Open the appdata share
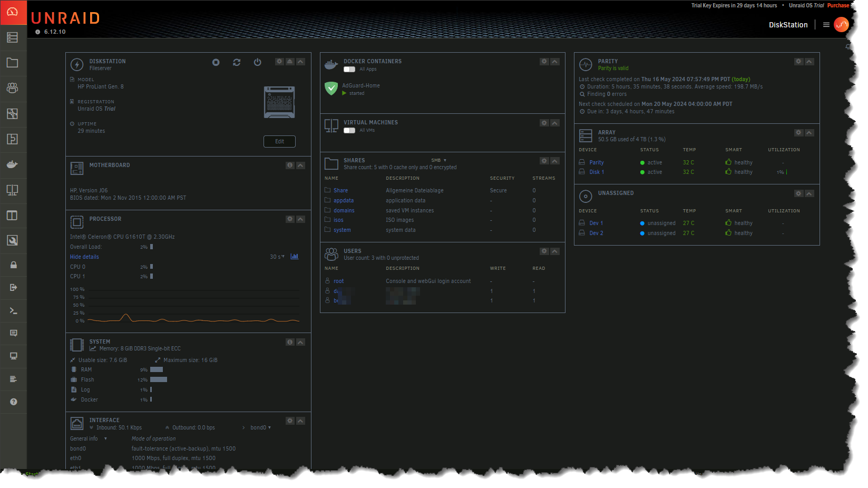This screenshot has width=868, height=488. [x=344, y=200]
